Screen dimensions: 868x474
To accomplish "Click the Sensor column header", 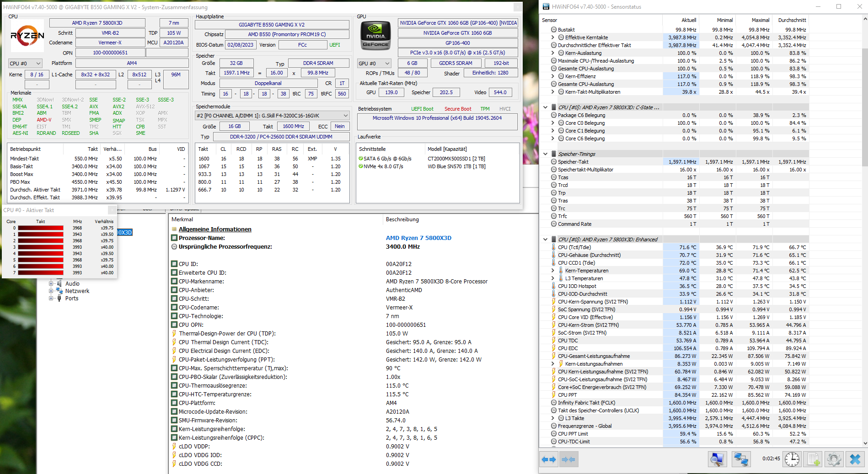I will click(x=601, y=20).
